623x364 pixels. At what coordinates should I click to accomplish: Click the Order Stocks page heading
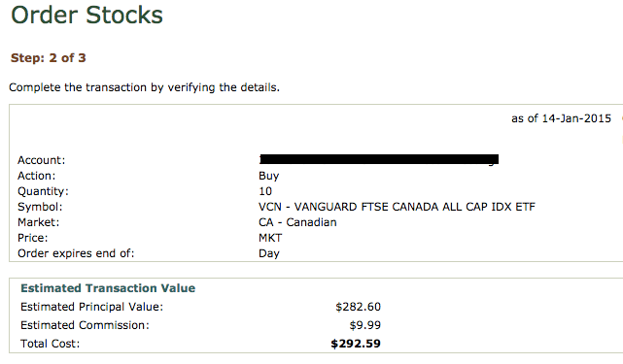click(x=87, y=16)
